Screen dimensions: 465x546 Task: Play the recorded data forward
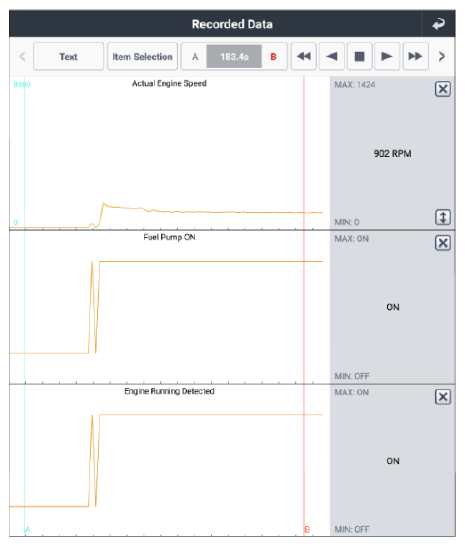tap(387, 56)
